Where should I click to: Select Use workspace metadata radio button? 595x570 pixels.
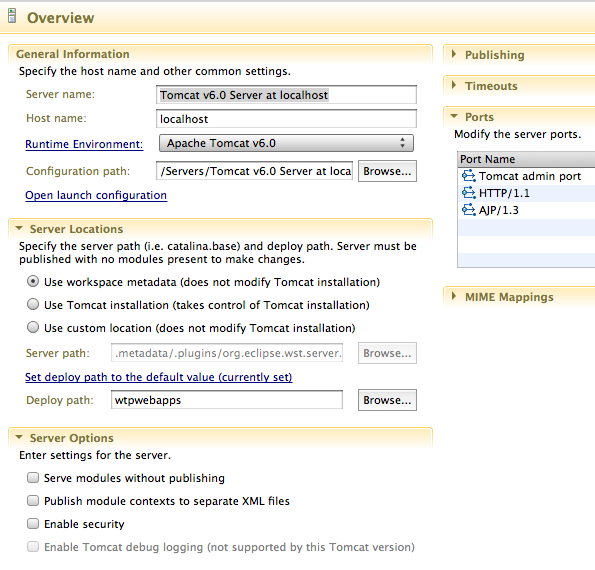(x=33, y=282)
